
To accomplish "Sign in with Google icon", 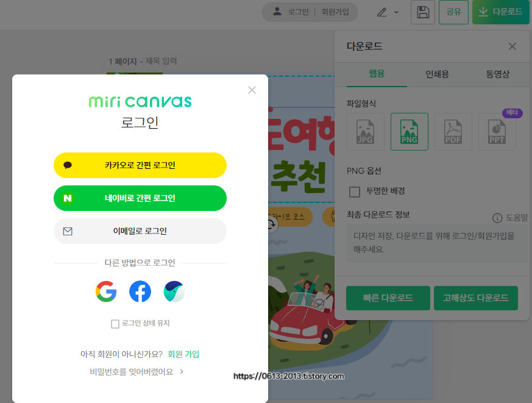I will pos(106,291).
